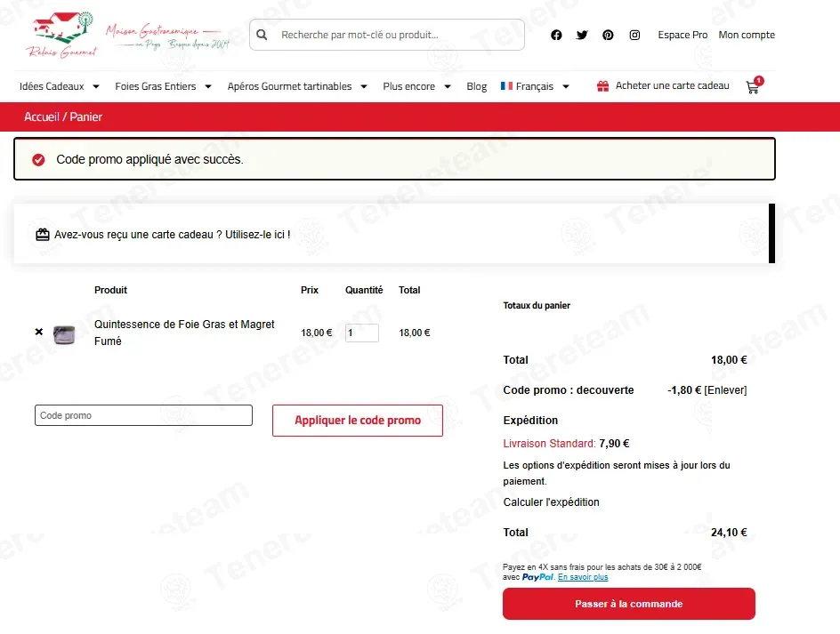Expand the Idées Cadeaux dropdown arrow

[96, 86]
